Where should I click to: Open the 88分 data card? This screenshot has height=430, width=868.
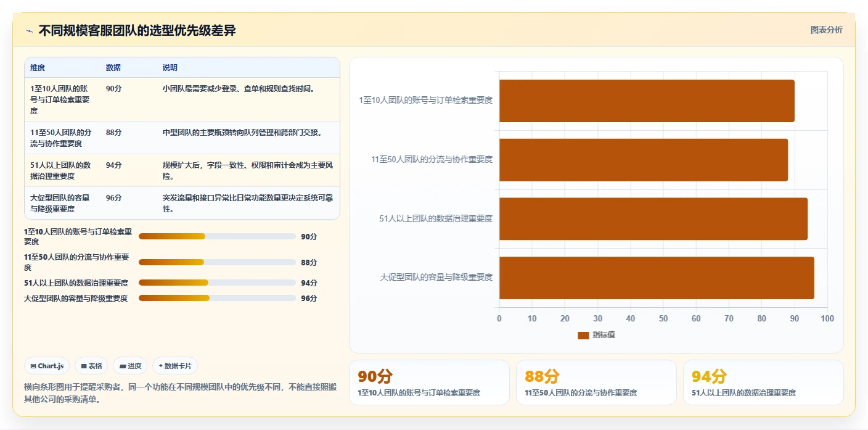click(596, 382)
